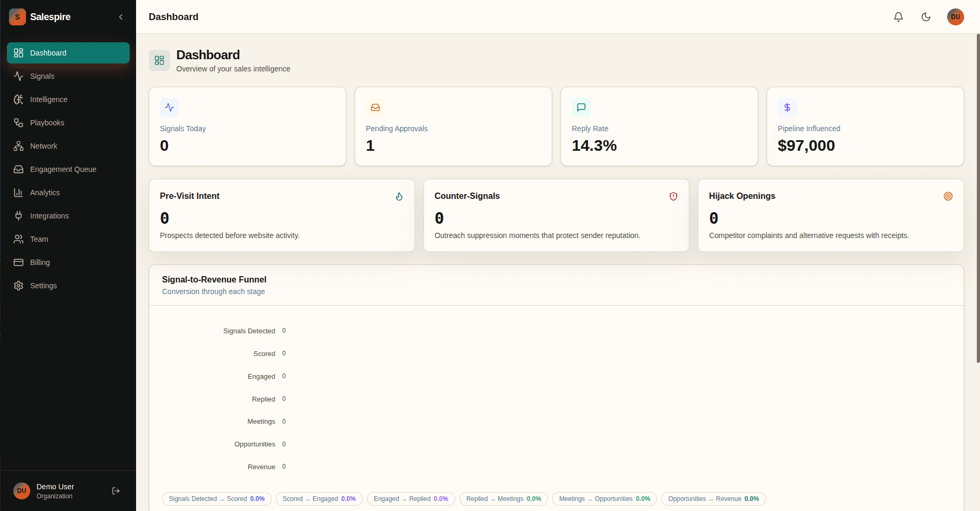Click the Integrations plug icon
Screen dimensions: 980x511
(x=19, y=216)
